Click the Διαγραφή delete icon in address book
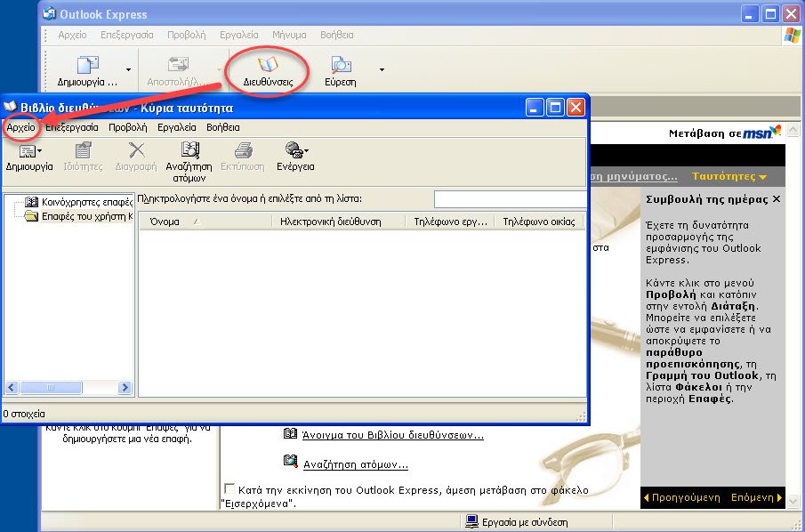This screenshot has height=532, width=805. click(136, 150)
